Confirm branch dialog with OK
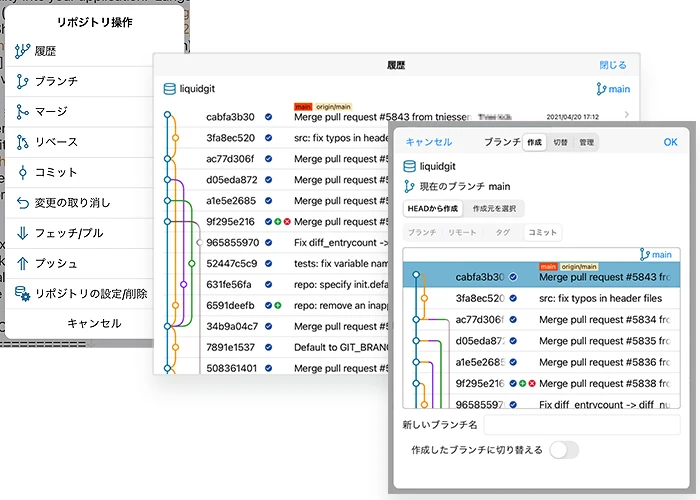The height and width of the screenshot is (500, 700). pos(670,142)
